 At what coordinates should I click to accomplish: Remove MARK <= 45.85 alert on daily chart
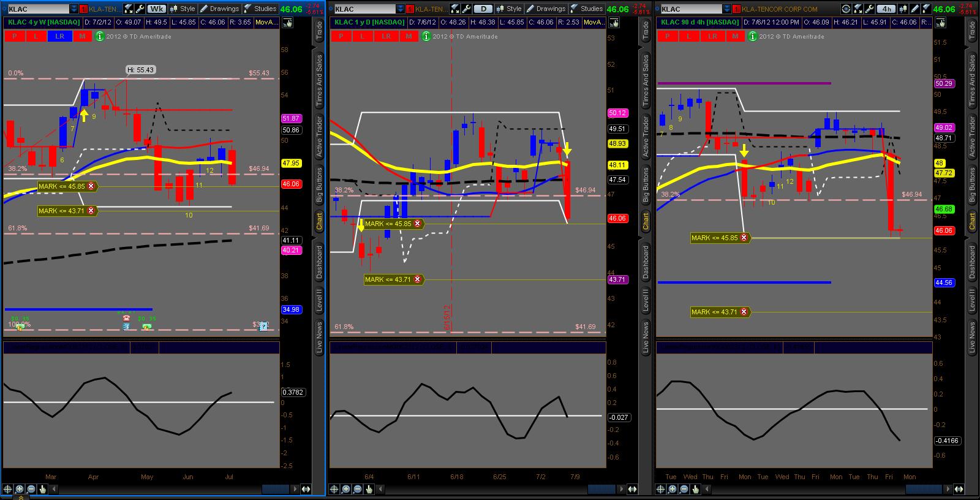pos(418,224)
